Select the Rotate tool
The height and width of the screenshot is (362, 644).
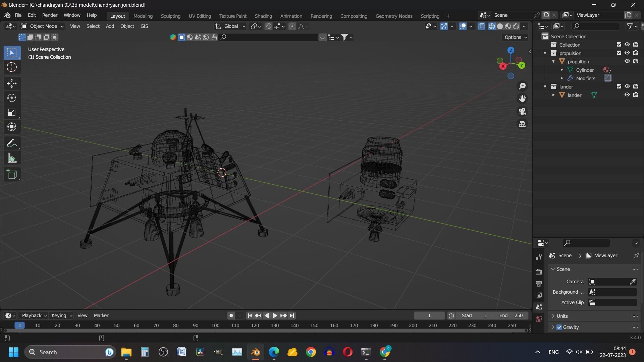point(12,98)
